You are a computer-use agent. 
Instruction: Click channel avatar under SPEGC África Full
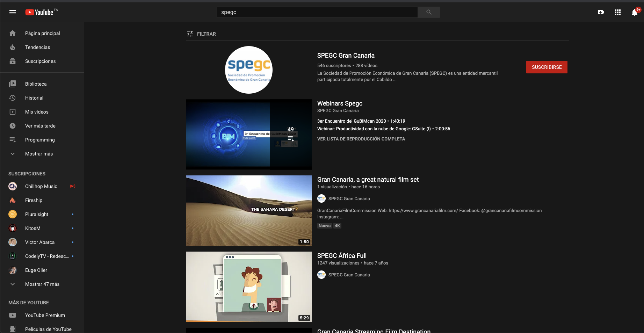pyautogui.click(x=321, y=275)
